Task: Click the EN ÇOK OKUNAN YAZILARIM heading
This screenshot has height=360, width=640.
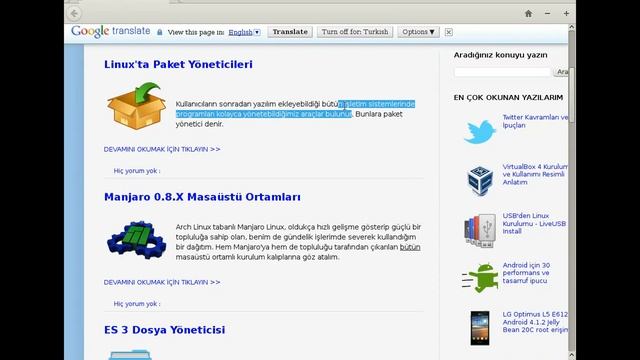Action: coord(508,98)
